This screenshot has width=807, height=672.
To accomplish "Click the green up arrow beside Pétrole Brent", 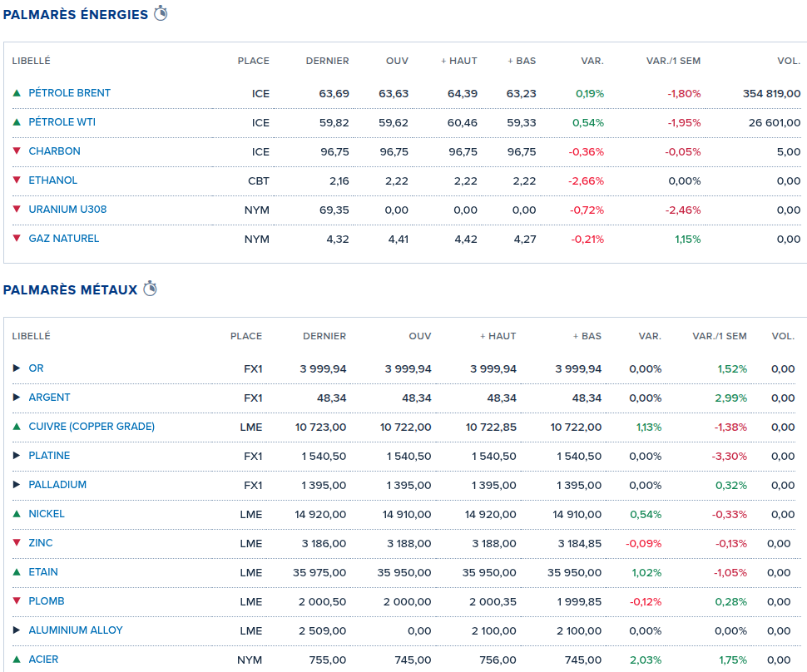I will 17,93.
